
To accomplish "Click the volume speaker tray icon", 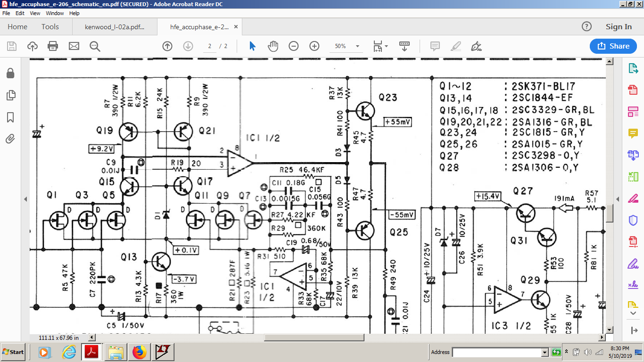I will (587, 352).
